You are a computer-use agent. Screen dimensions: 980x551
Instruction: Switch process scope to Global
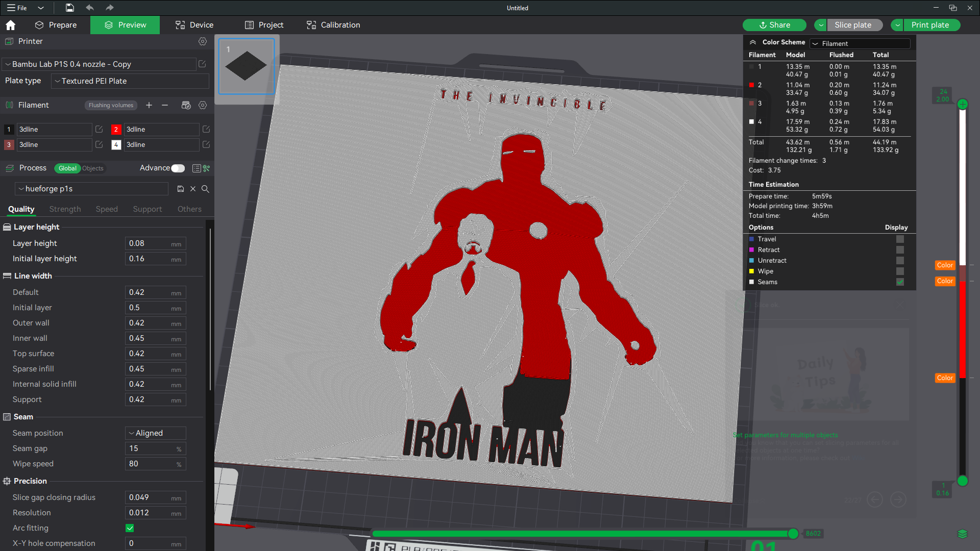67,168
